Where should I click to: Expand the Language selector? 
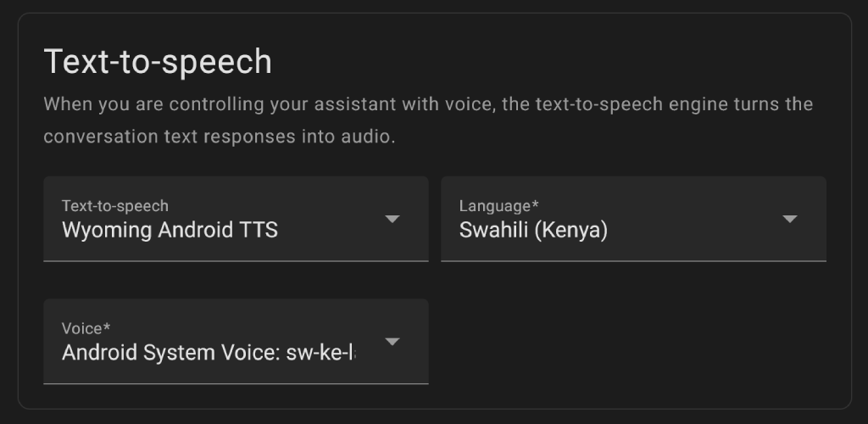click(632, 219)
